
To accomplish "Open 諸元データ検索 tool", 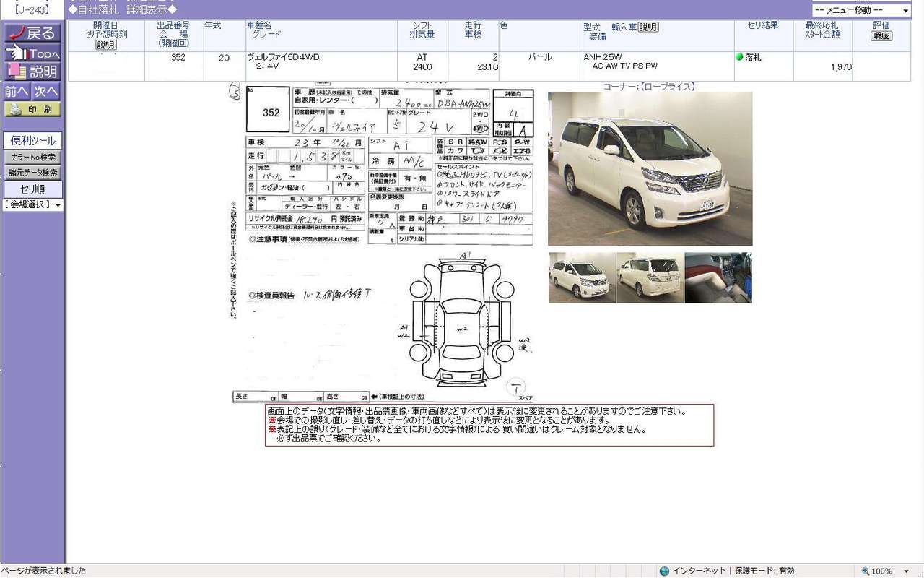I will [32, 173].
